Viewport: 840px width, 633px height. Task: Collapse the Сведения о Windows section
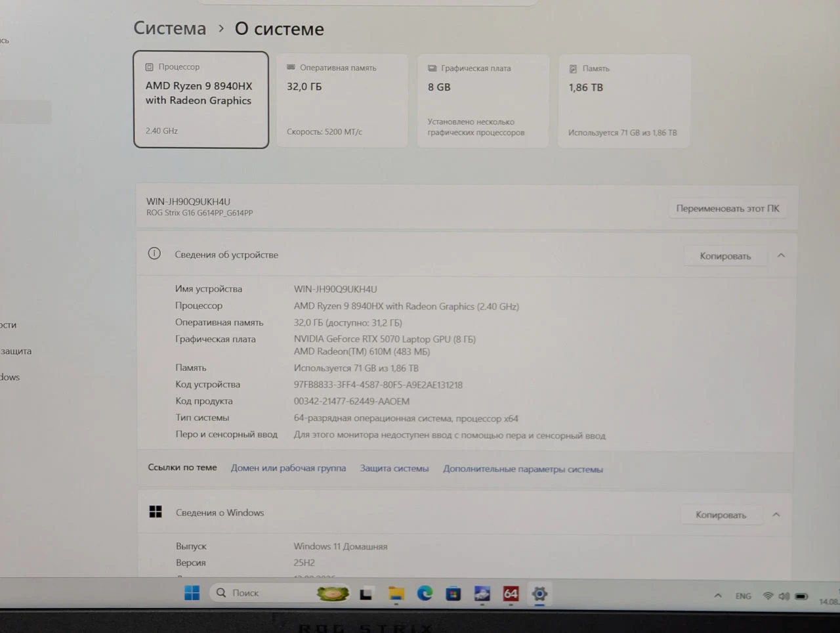pyautogui.click(x=776, y=515)
